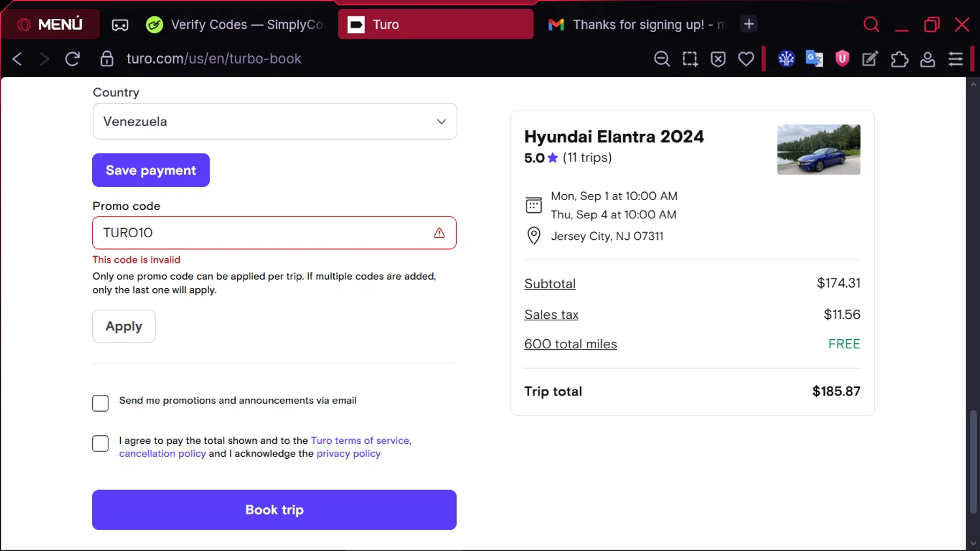Viewport: 980px width, 551px height.
Task: Open the 600 total miles link
Action: 570,344
